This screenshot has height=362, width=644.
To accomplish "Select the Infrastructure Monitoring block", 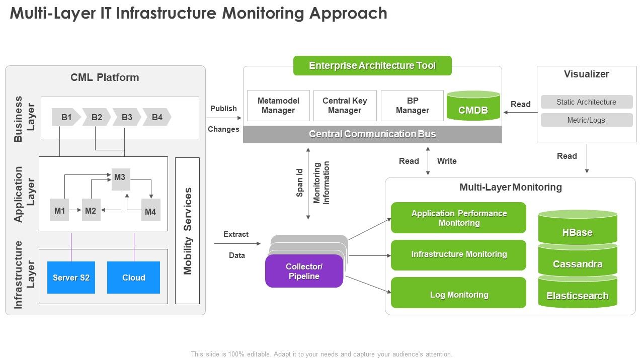I will coord(458,255).
